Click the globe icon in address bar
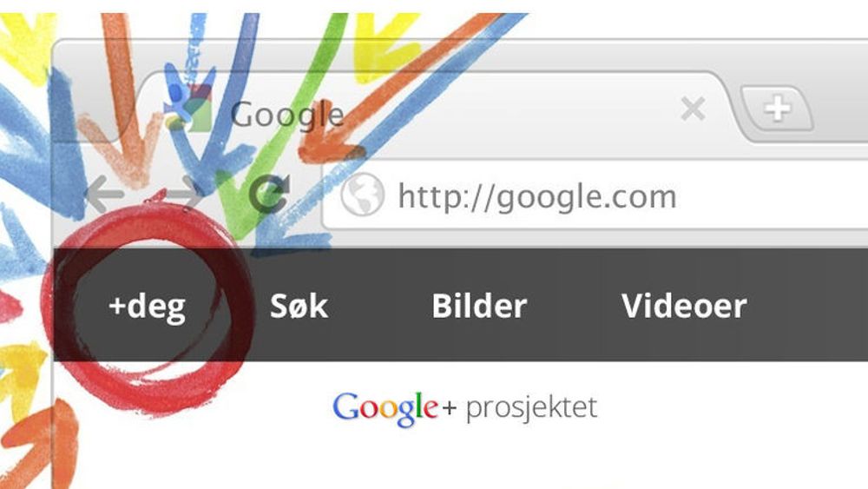The height and width of the screenshot is (489, 868). (x=362, y=195)
